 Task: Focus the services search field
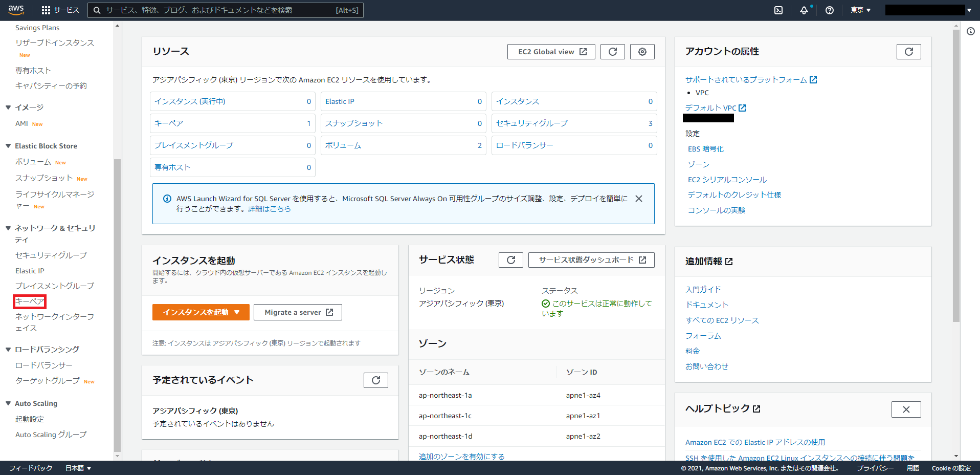coord(226,10)
